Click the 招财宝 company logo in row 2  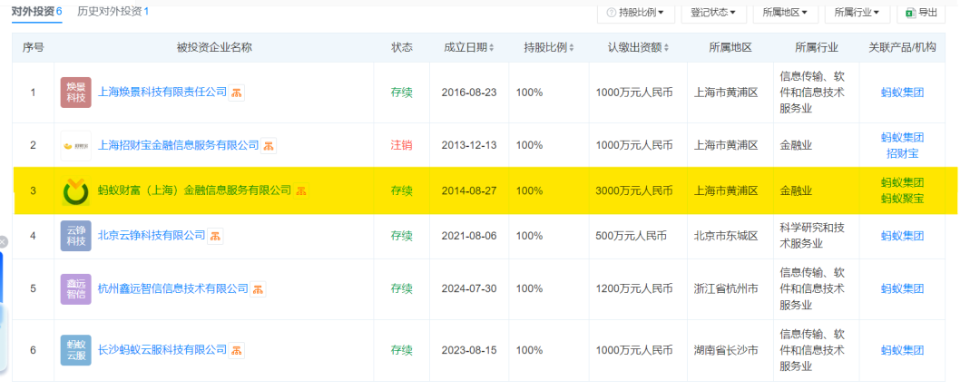(75, 146)
